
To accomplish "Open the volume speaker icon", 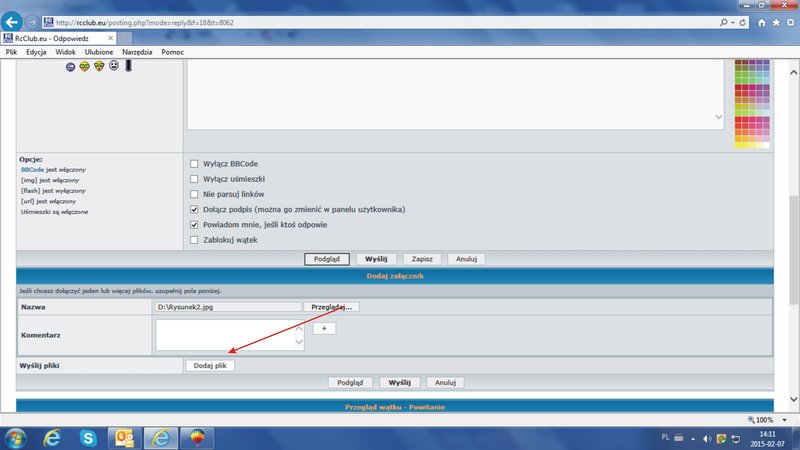I will 707,439.
